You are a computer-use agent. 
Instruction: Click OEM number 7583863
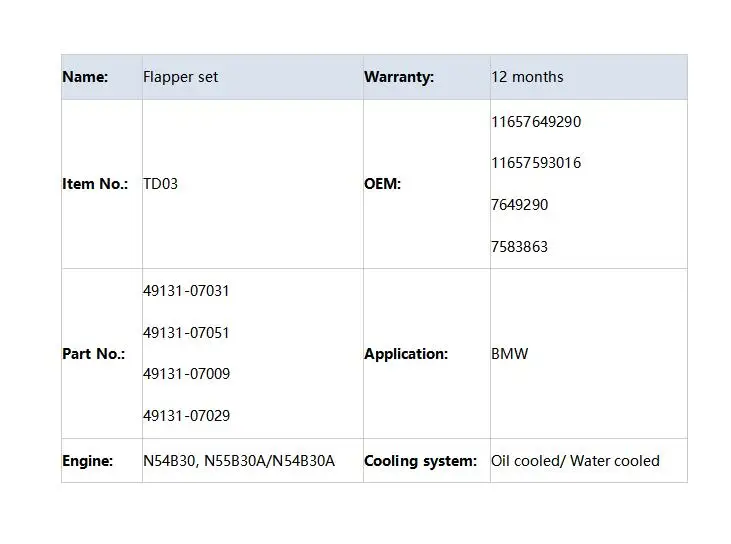[520, 247]
